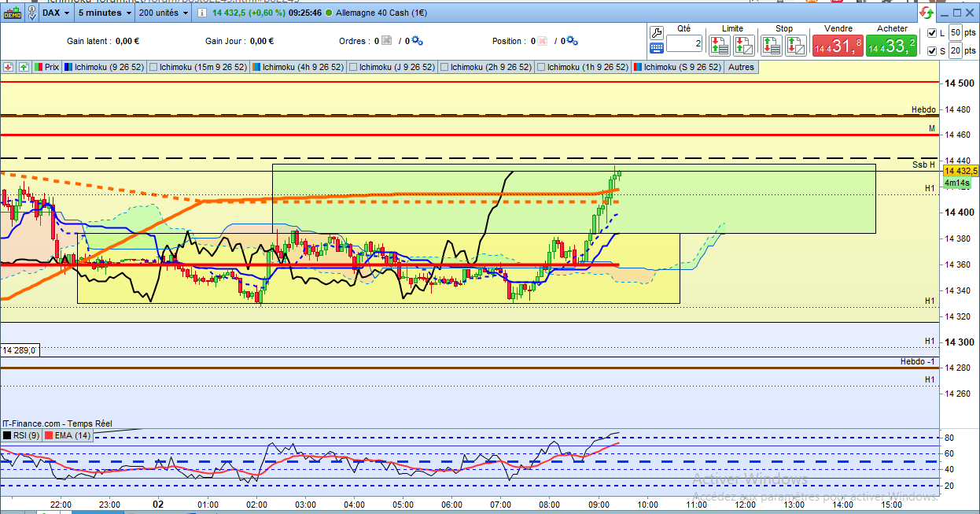
Task: Click the 14 500 price axis label
Action: point(960,83)
